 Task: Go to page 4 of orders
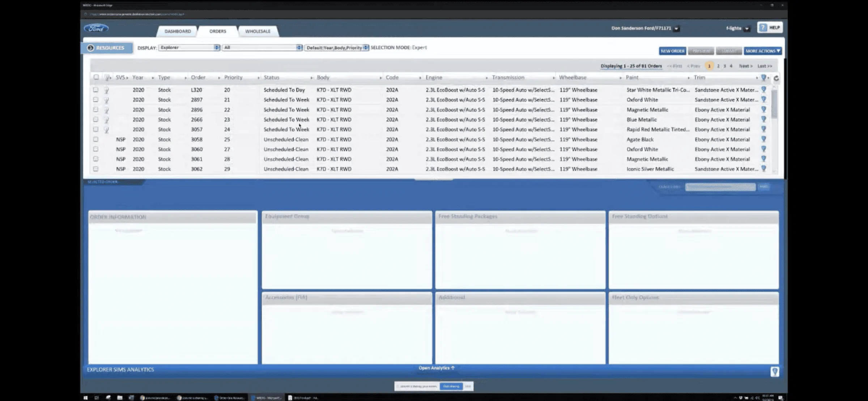(731, 66)
